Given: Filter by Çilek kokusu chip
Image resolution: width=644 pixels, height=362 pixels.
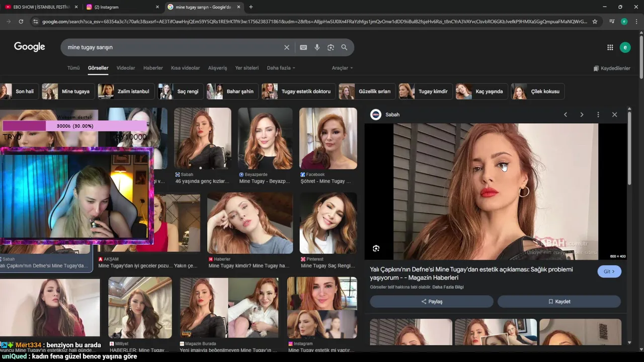Looking at the screenshot, I should [537, 92].
